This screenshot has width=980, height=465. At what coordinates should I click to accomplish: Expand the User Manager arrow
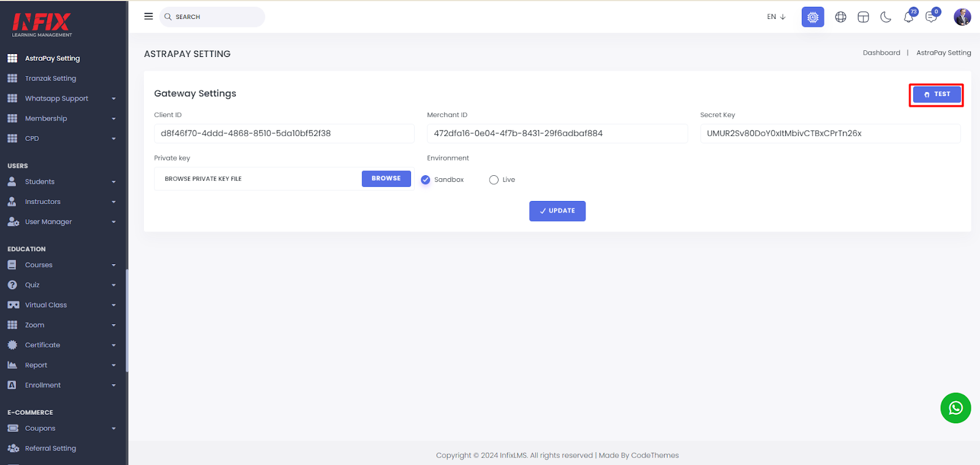pyautogui.click(x=114, y=222)
